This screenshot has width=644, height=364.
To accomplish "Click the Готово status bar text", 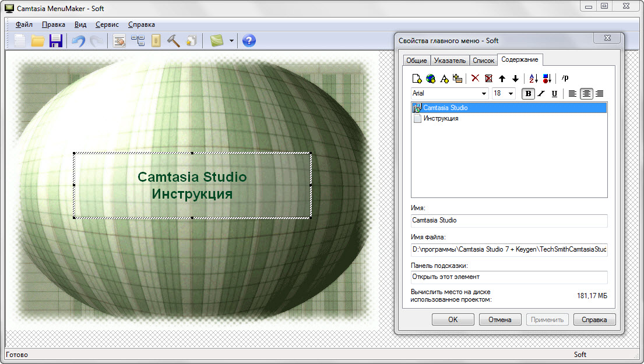I will 17,355.
